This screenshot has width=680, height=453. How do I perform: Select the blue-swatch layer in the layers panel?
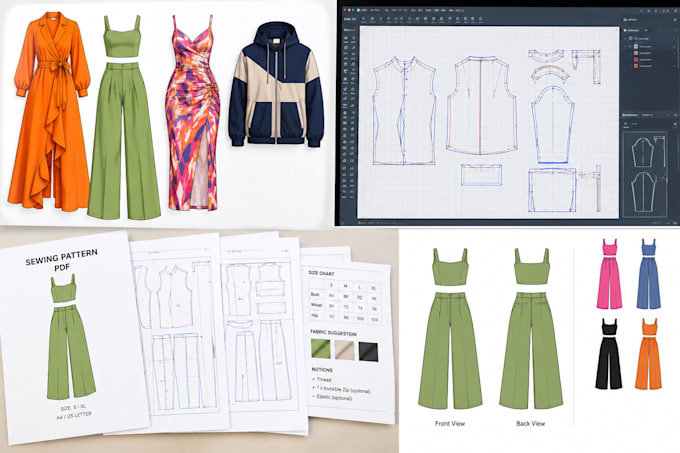(x=649, y=39)
